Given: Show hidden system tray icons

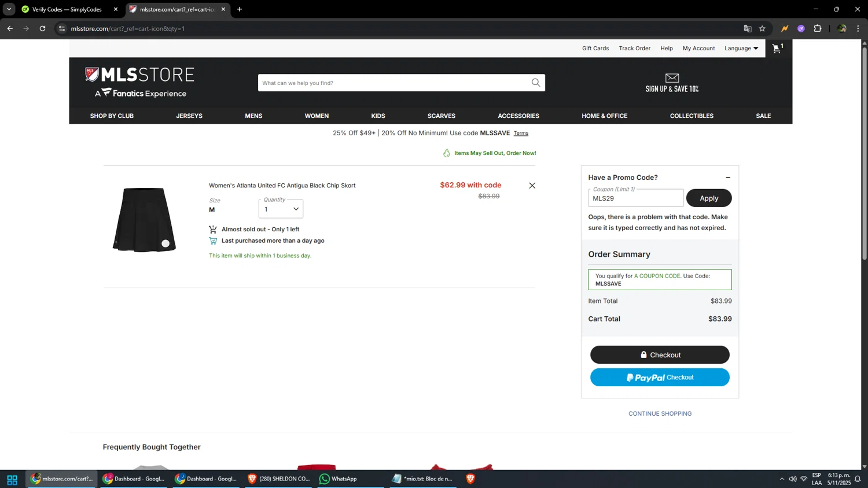Looking at the screenshot, I should [782, 479].
